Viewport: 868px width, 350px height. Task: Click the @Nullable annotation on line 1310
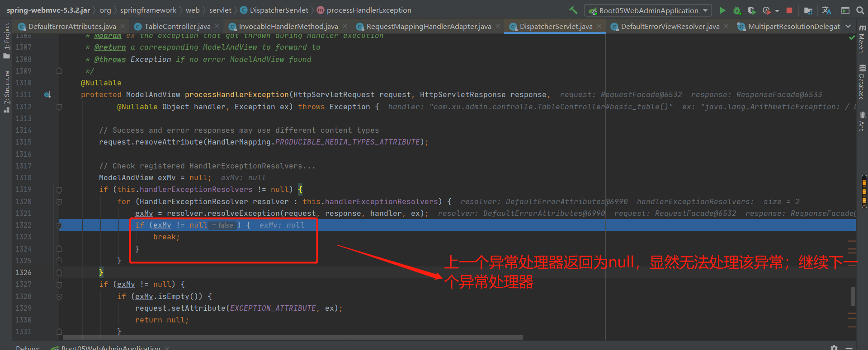[101, 83]
